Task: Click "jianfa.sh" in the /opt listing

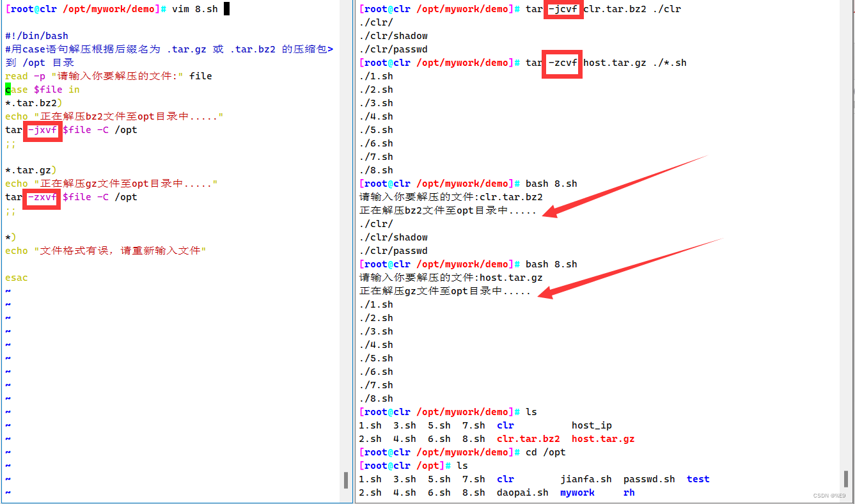Action: (586, 479)
